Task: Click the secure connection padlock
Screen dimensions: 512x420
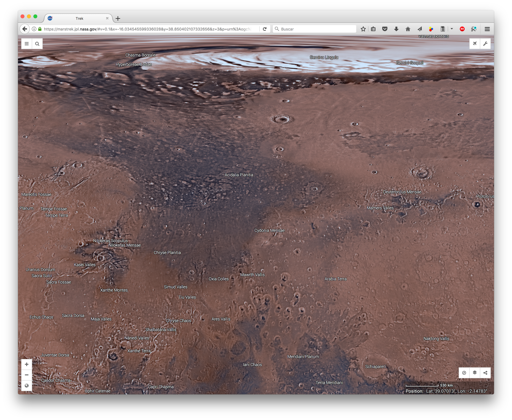Action: 40,29
